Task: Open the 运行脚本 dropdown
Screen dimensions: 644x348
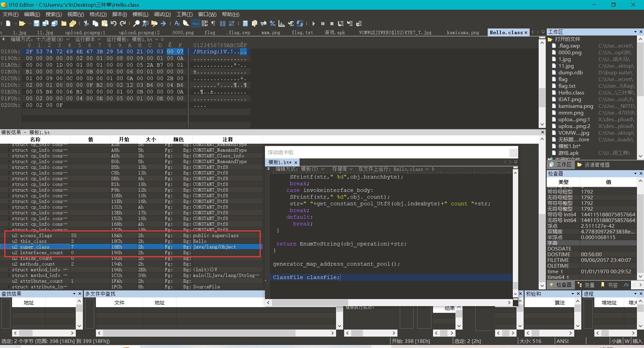Action: tap(88, 39)
